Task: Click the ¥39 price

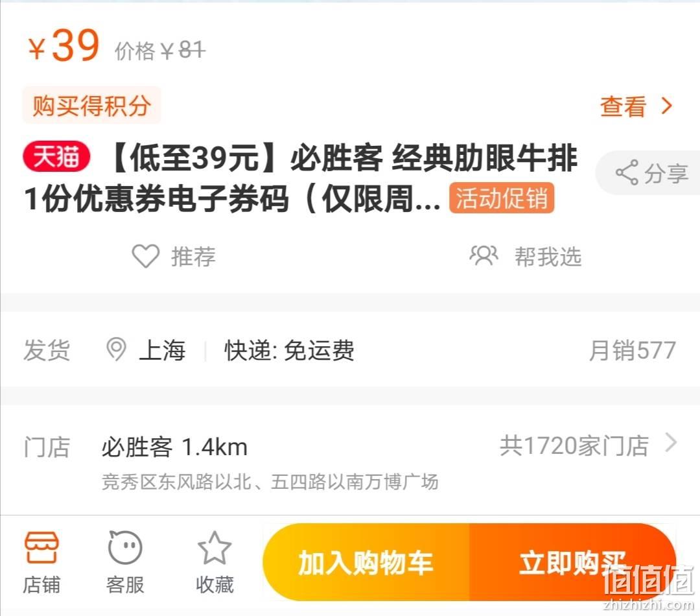Action: click(x=64, y=45)
